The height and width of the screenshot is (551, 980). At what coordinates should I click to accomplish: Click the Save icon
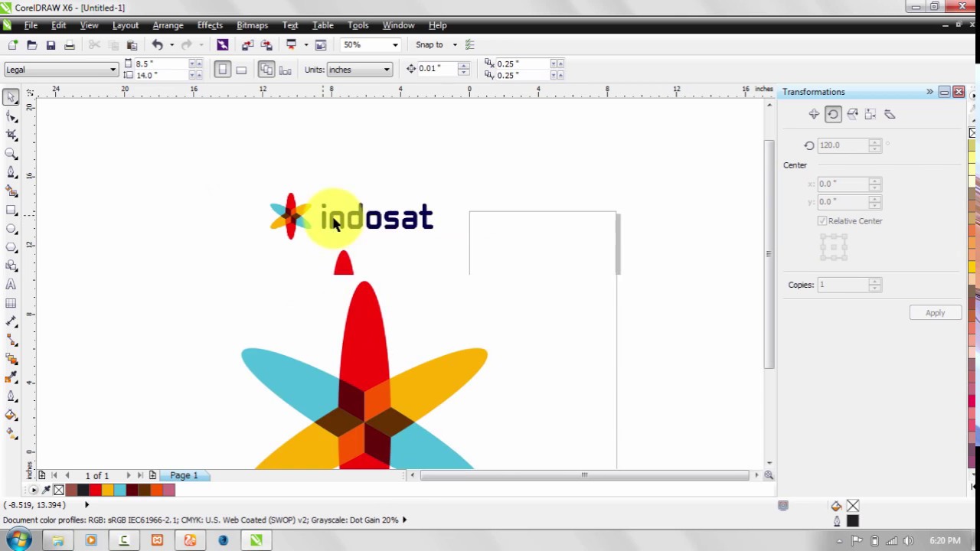51,45
